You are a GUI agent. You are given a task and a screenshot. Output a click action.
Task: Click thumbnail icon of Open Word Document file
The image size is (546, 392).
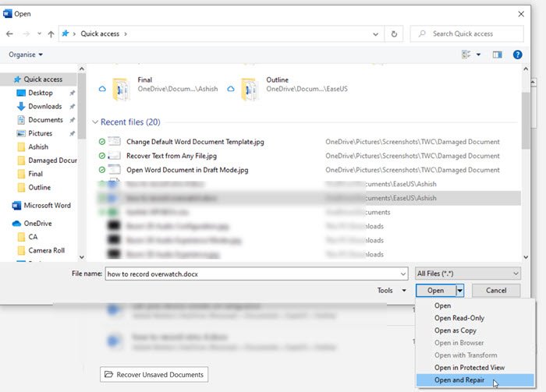tap(115, 170)
